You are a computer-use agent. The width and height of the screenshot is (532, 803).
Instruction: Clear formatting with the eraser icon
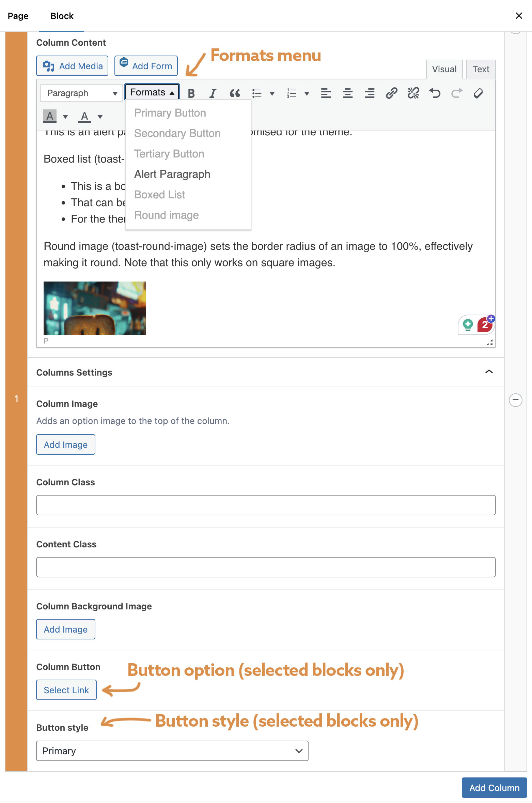(x=478, y=93)
